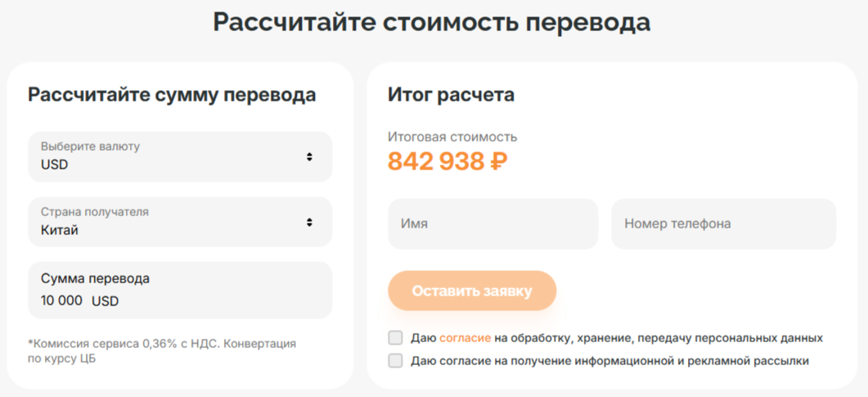The width and height of the screenshot is (868, 397).
Task: Click the "Рассчитайте сумму перевода" panel heading
Action: click(x=172, y=95)
